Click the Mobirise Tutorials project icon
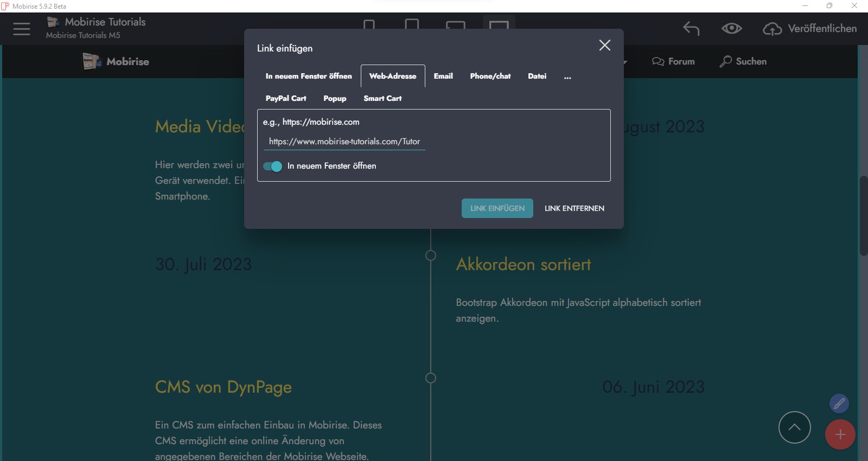Screen dimensions: 868x461 (53, 22)
